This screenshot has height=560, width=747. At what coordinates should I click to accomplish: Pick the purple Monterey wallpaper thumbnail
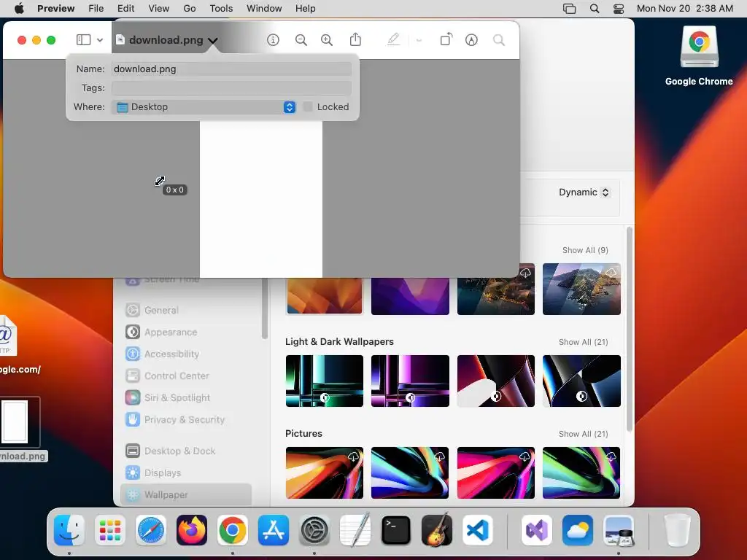coord(410,296)
